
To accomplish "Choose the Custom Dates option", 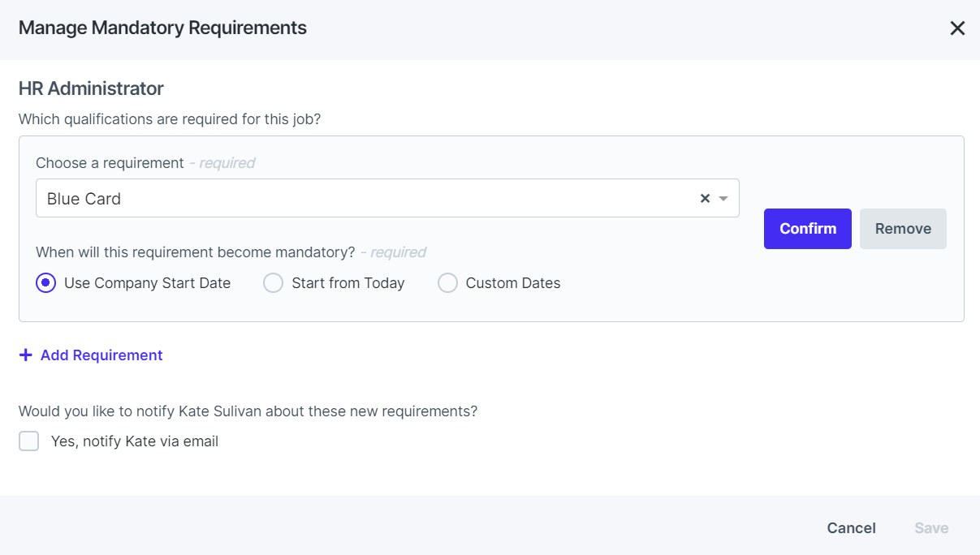I will pyautogui.click(x=447, y=282).
